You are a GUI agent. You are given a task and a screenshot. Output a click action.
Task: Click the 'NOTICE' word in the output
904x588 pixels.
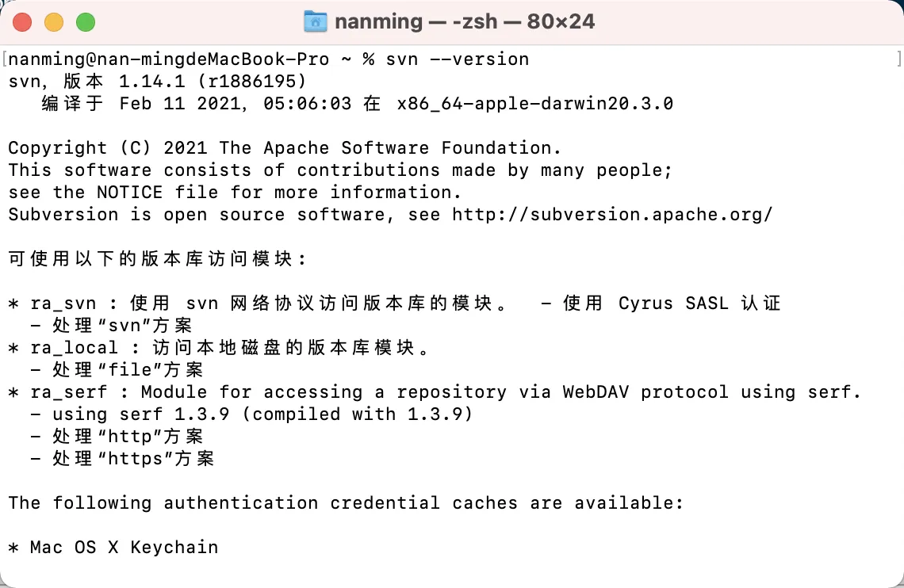[130, 193]
